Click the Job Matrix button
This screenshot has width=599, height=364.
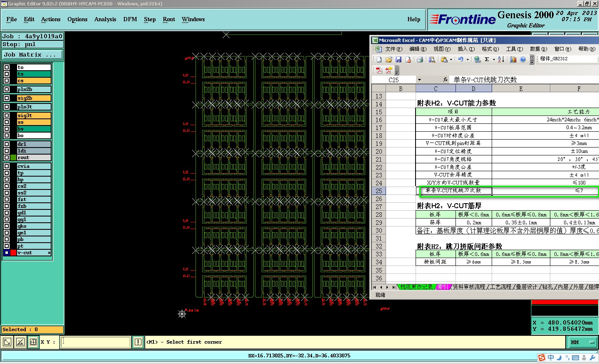32,55
